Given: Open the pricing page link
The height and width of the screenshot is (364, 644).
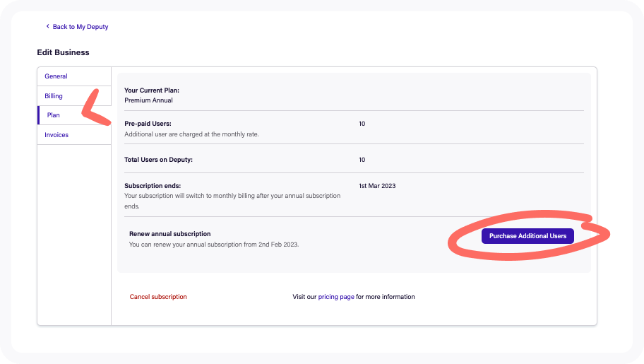Looking at the screenshot, I should pos(336,297).
